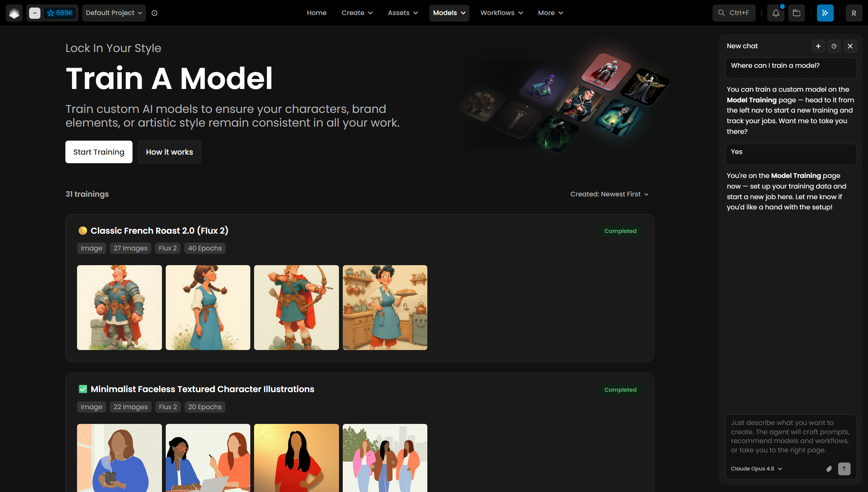Toggle the blue AI assistant sparkle icon

tap(825, 13)
